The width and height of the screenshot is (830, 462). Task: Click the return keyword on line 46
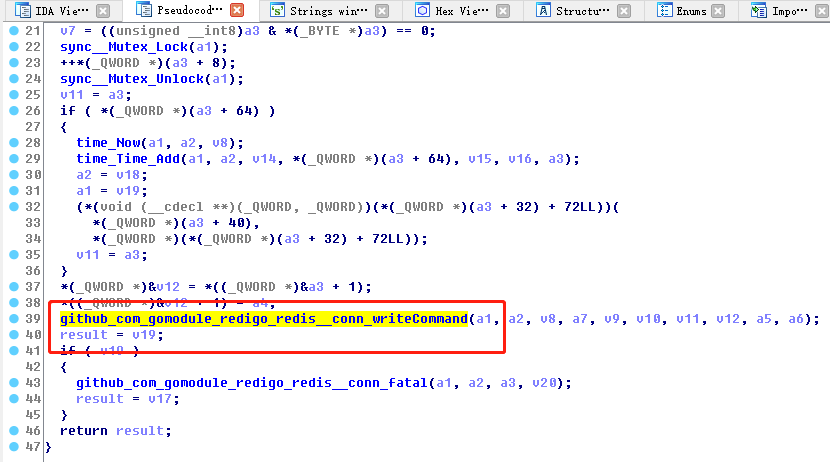(x=84, y=431)
